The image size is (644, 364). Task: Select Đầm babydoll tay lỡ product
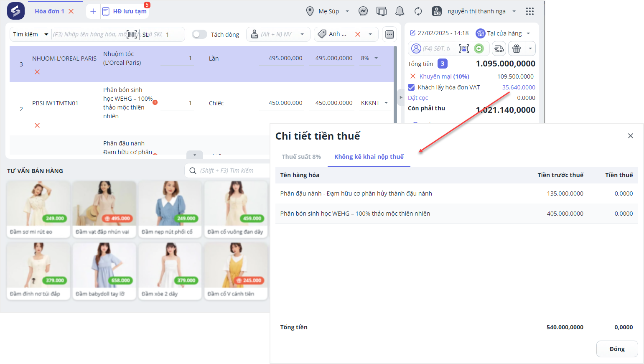tap(104, 271)
